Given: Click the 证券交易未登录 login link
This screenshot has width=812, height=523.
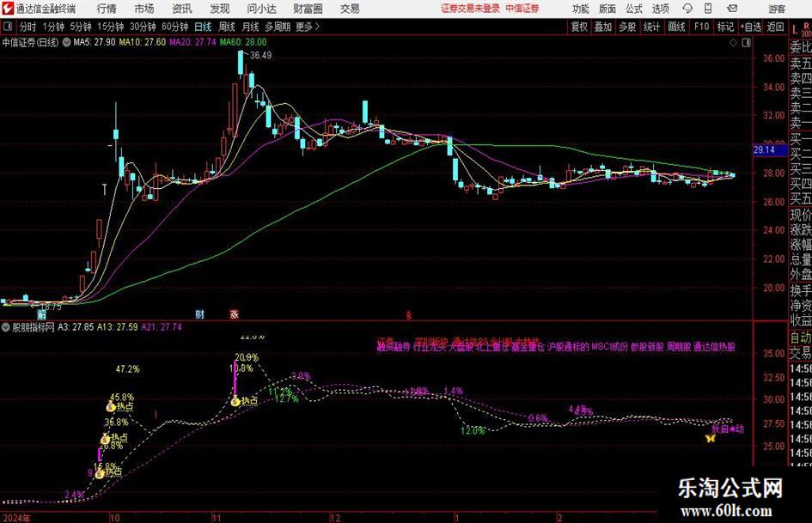Looking at the screenshot, I should (470, 9).
